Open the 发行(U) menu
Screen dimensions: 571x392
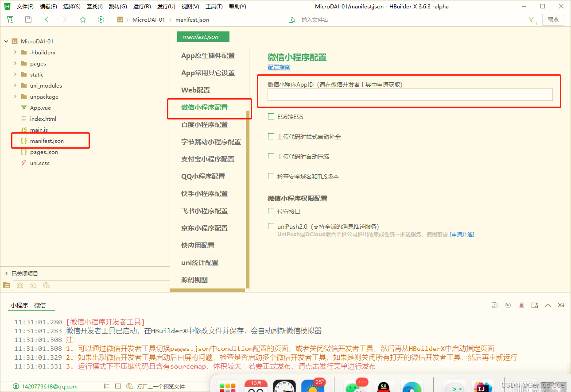click(x=166, y=7)
